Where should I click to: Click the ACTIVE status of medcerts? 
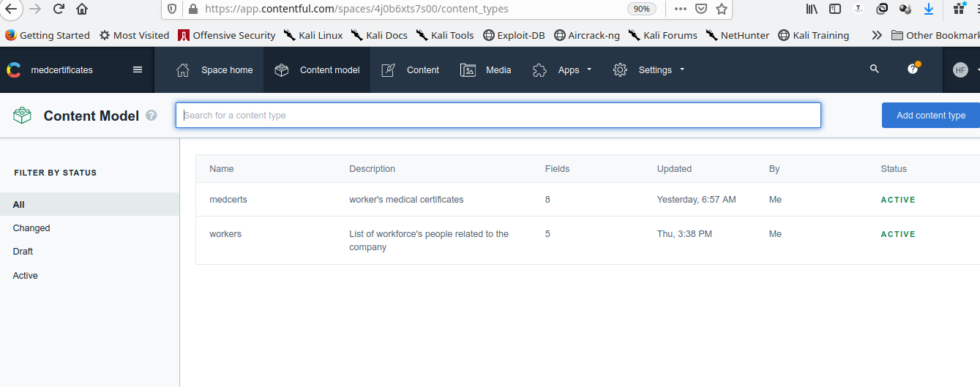click(898, 200)
